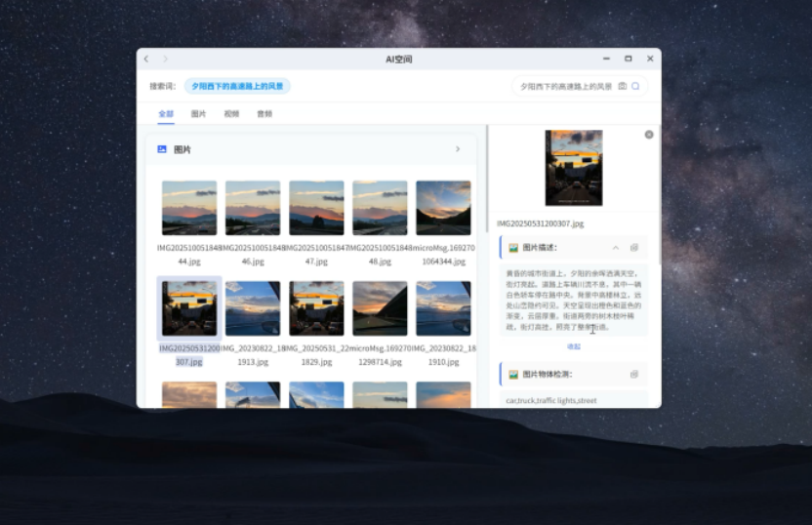Open the IMG_20230822 thumbnail ending 1910.jpg
This screenshot has height=525, width=812.
click(443, 308)
